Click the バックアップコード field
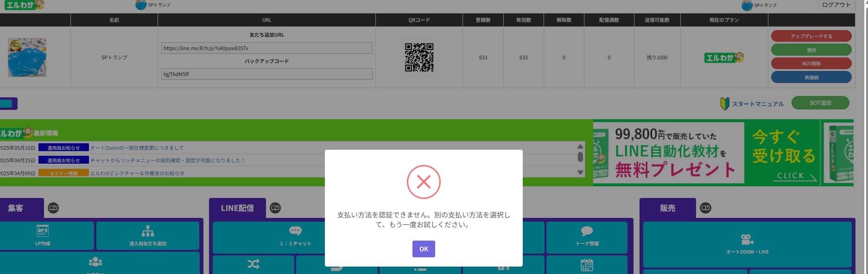 [266, 74]
